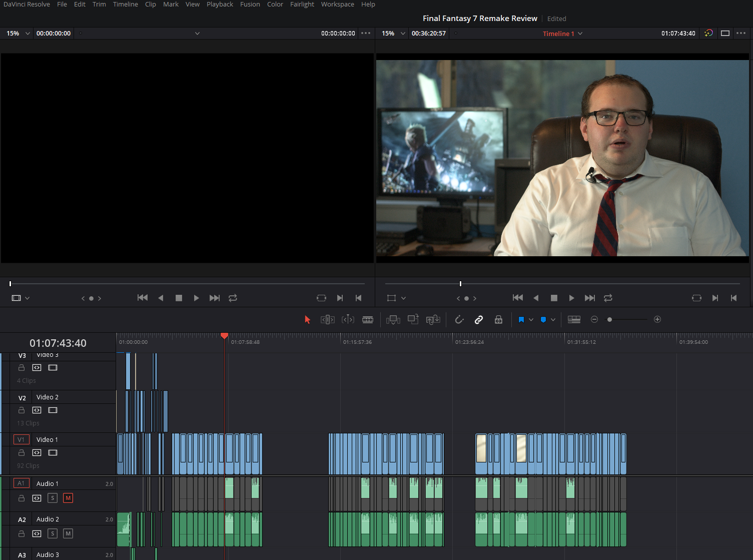Stop playback in timeline viewer

coord(554,298)
